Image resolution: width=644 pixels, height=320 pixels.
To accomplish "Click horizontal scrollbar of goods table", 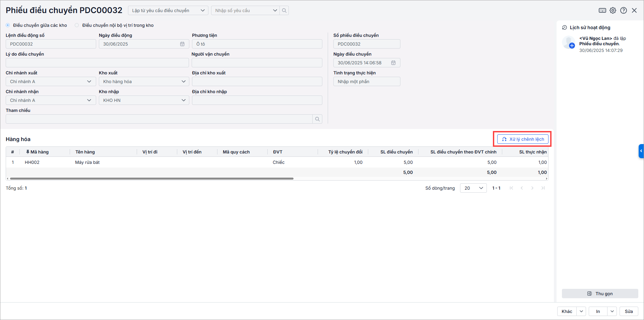I will (x=151, y=179).
